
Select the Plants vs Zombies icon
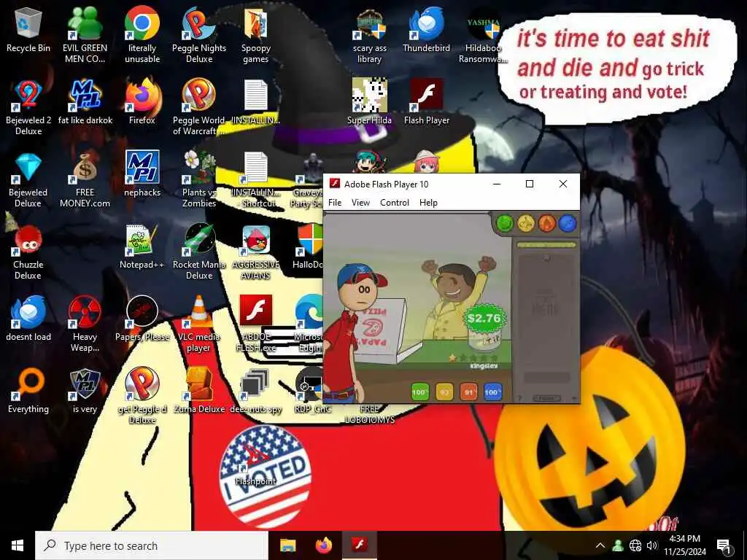pyautogui.click(x=199, y=179)
